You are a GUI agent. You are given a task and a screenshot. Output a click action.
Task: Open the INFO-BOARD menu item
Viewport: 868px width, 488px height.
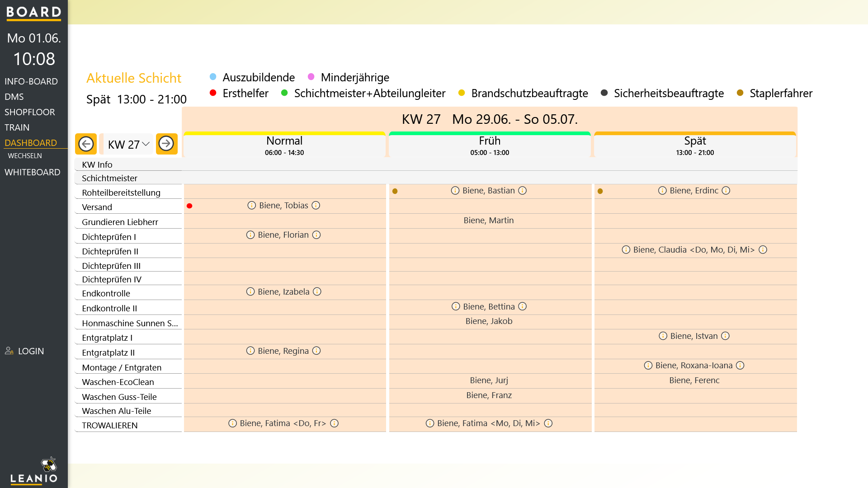tap(31, 81)
